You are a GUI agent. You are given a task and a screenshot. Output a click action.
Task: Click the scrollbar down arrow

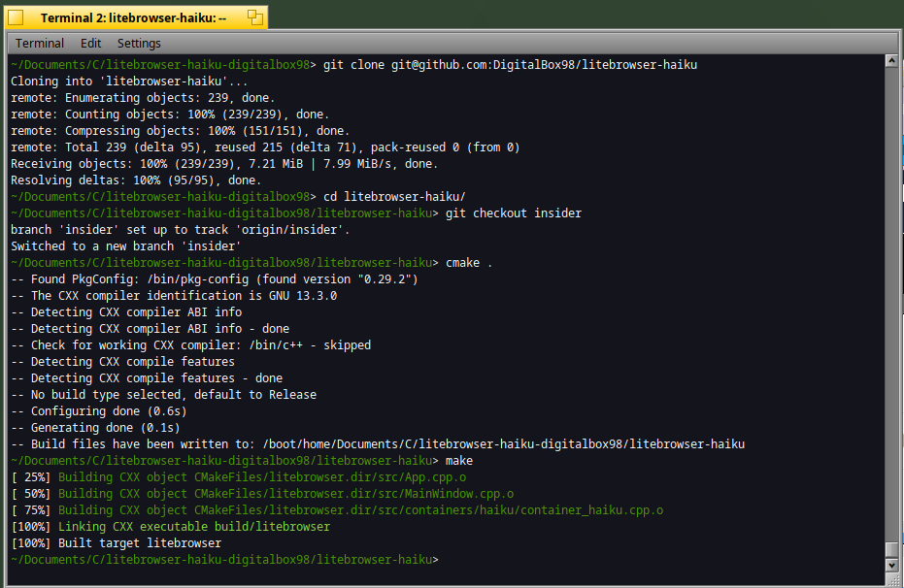pyautogui.click(x=891, y=567)
